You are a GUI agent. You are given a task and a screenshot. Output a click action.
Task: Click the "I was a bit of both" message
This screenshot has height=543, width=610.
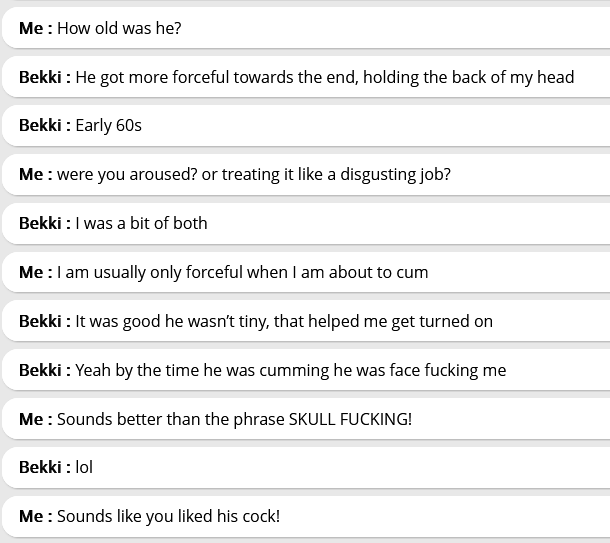point(141,223)
